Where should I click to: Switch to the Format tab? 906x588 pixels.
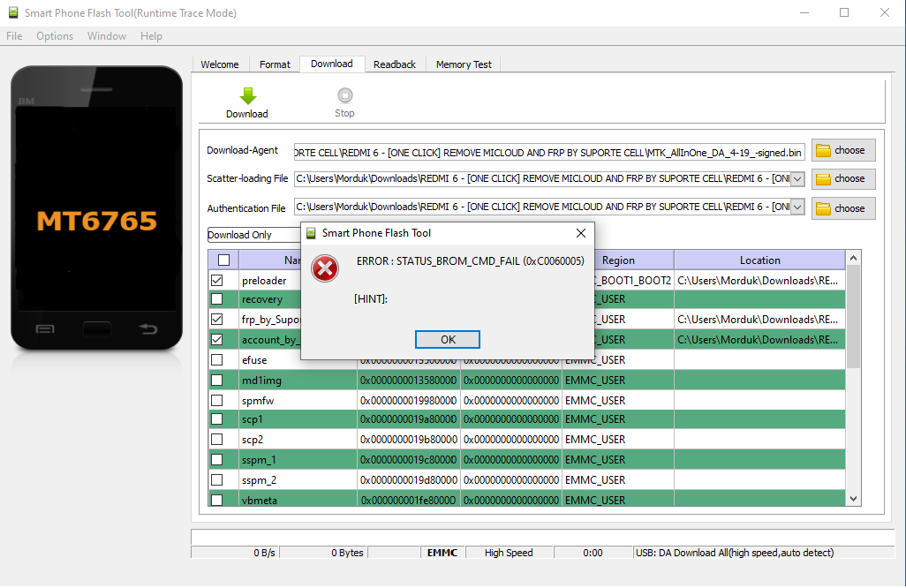click(x=275, y=64)
